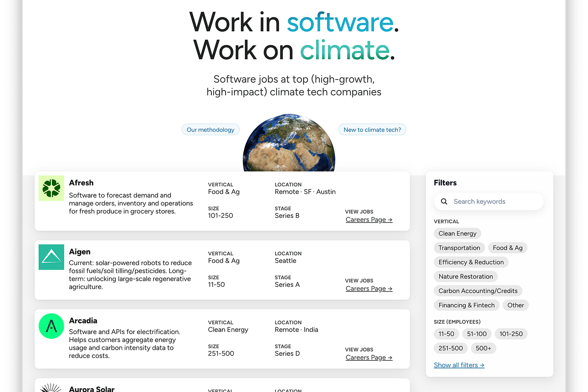Click the Arcadia company logo
Screen dimensions: 588x392
point(51,326)
